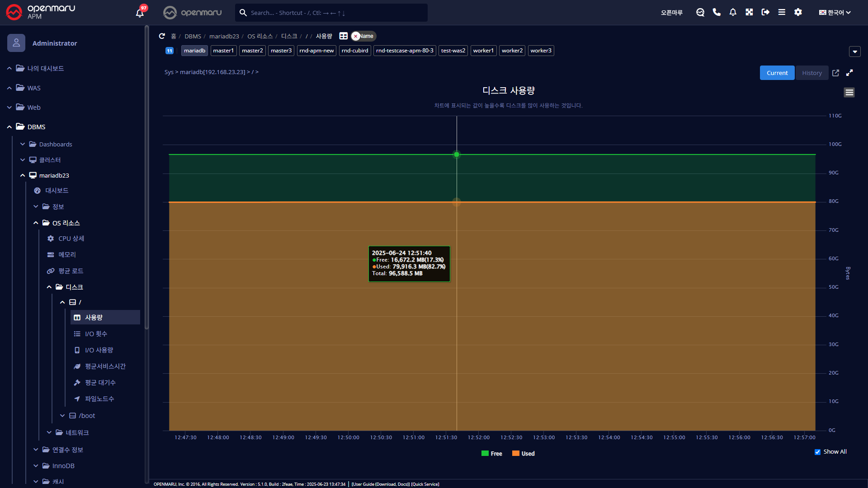Click the logout icon in the top bar
The width and height of the screenshot is (868, 488).
(765, 12)
